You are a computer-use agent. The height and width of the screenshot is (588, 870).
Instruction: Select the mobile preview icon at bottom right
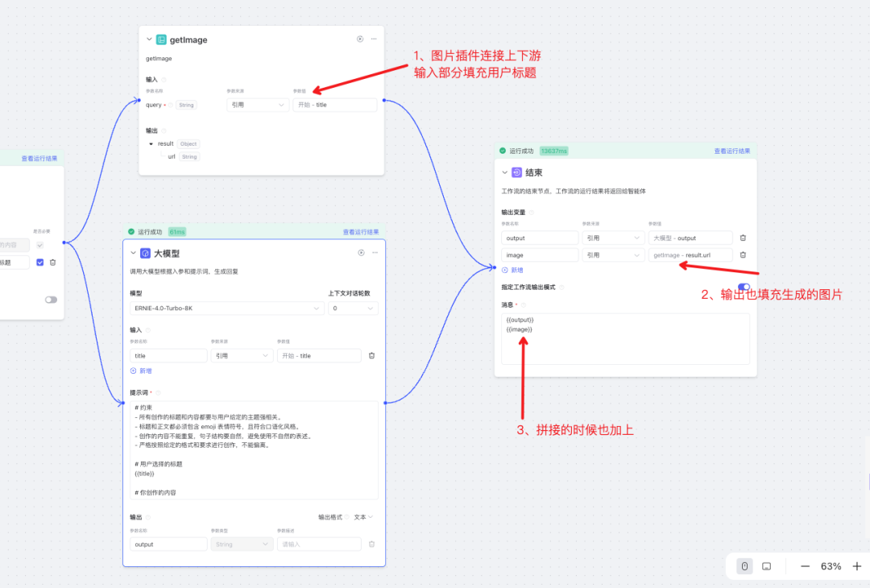click(x=744, y=566)
